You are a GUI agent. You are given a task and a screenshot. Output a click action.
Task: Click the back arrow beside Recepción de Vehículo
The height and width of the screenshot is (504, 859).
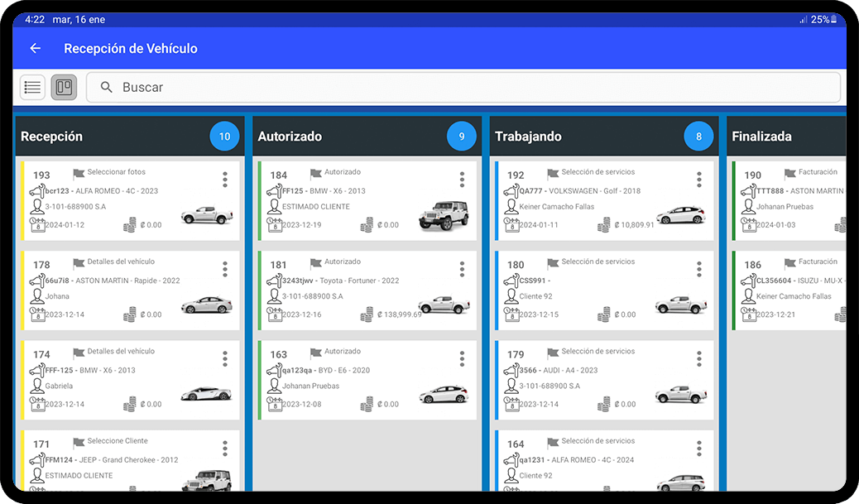coord(33,48)
